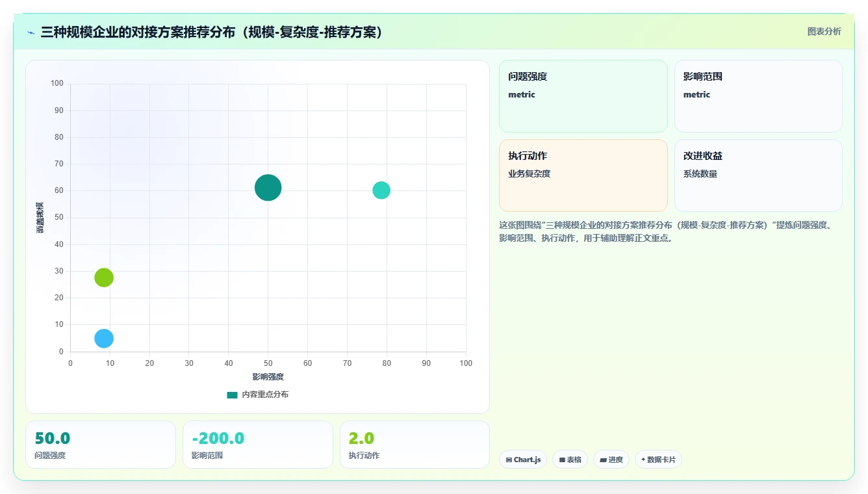Screen dimensions: 868x494
Task: Open the 影响范围 metric card
Action: [x=758, y=96]
